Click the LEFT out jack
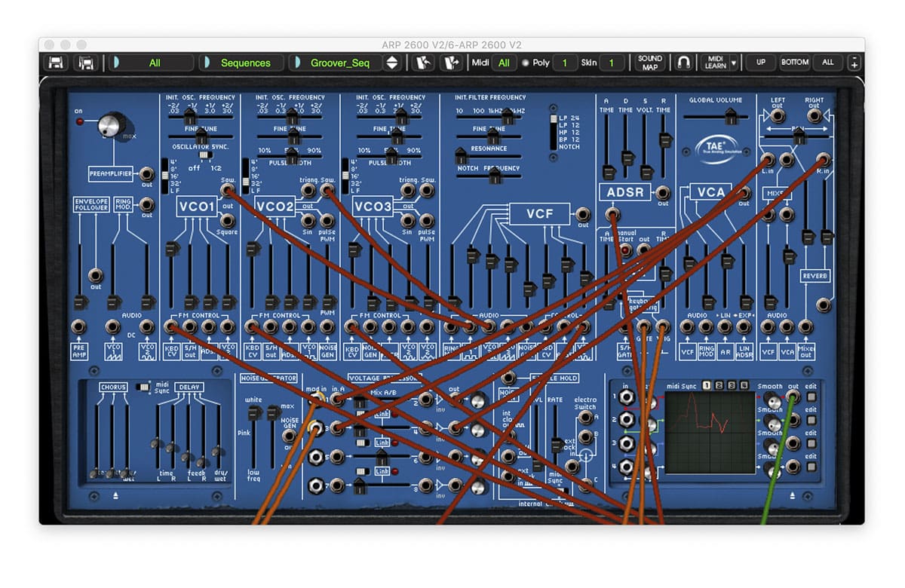 778,116
